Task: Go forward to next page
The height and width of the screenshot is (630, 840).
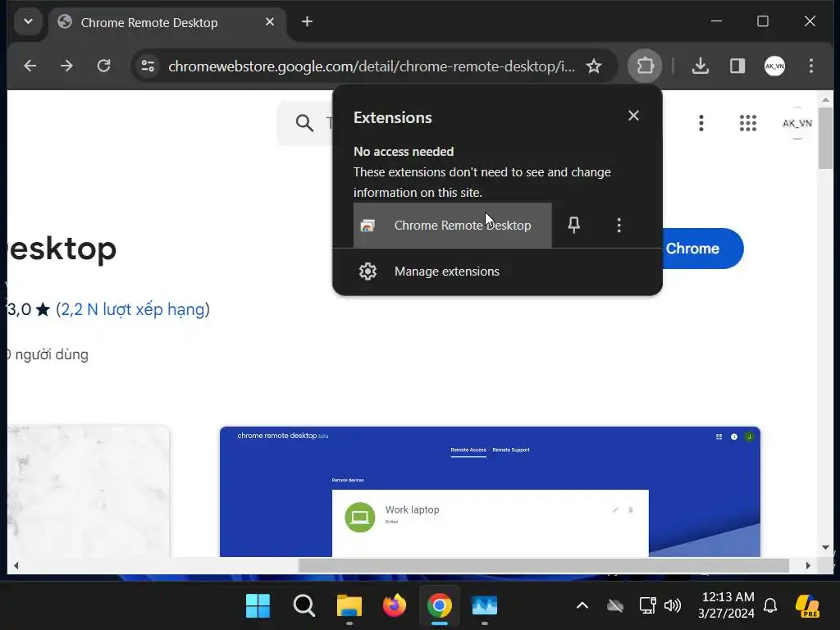Action: 66,66
